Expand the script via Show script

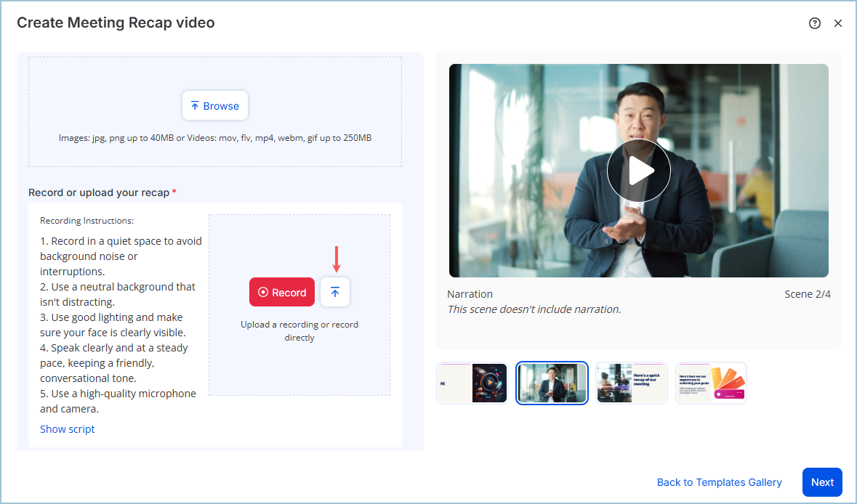point(68,429)
